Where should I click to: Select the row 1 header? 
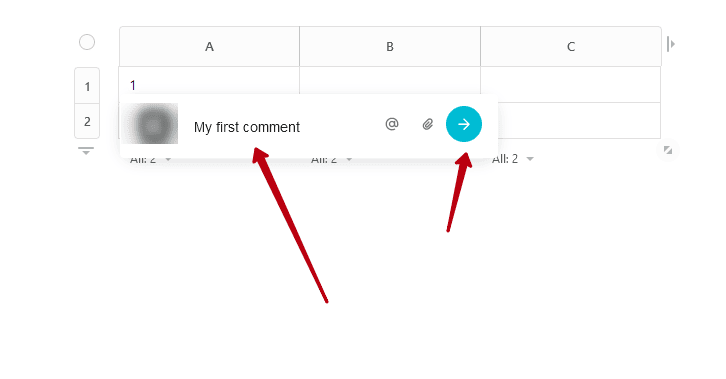tap(87, 86)
